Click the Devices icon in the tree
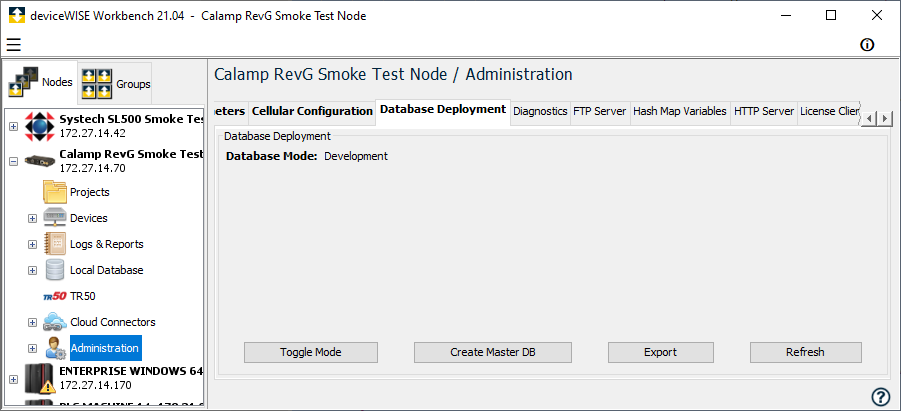Image resolution: width=901 pixels, height=411 pixels. [55, 218]
